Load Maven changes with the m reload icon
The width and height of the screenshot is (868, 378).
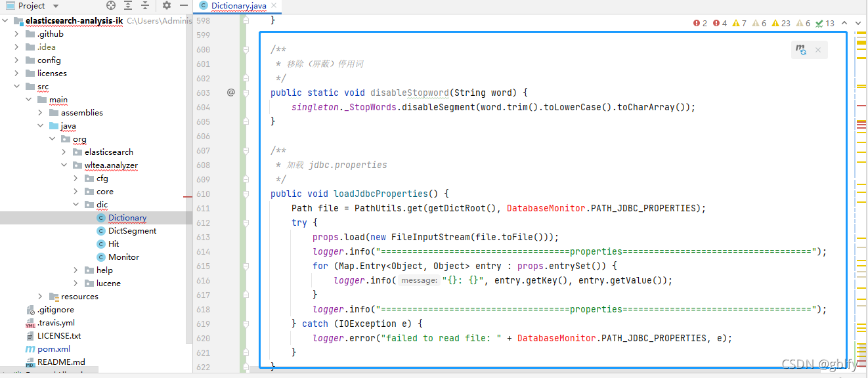click(801, 50)
